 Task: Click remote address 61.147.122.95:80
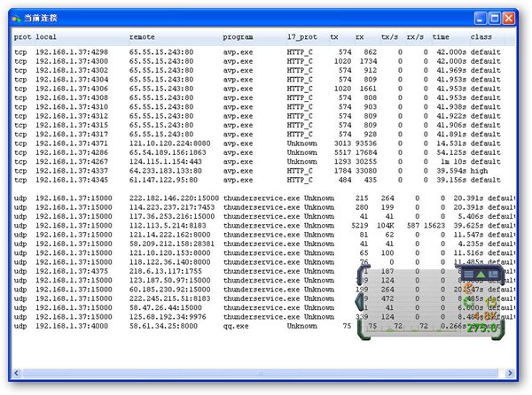pyautogui.click(x=163, y=180)
